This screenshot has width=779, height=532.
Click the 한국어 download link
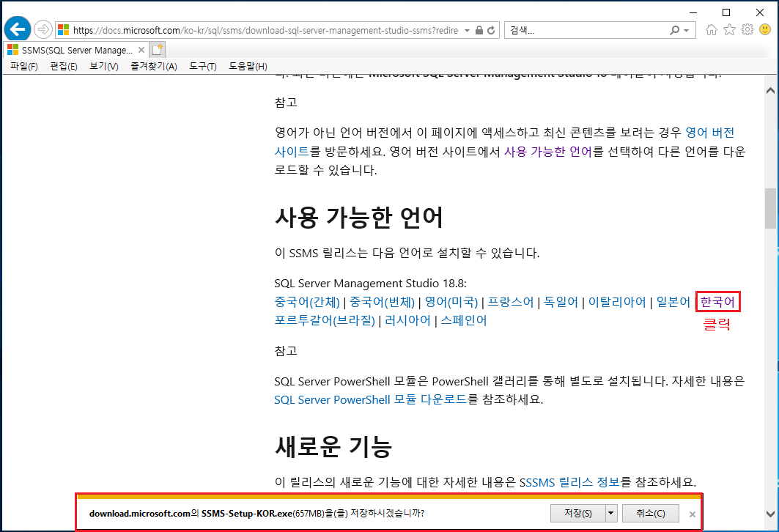click(x=717, y=301)
